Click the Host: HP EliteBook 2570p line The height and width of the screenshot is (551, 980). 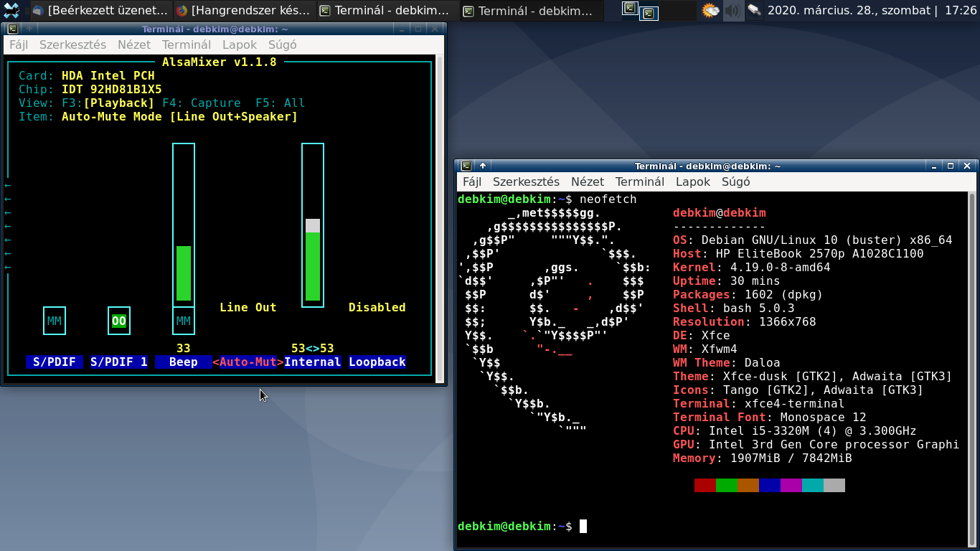pyautogui.click(x=798, y=253)
